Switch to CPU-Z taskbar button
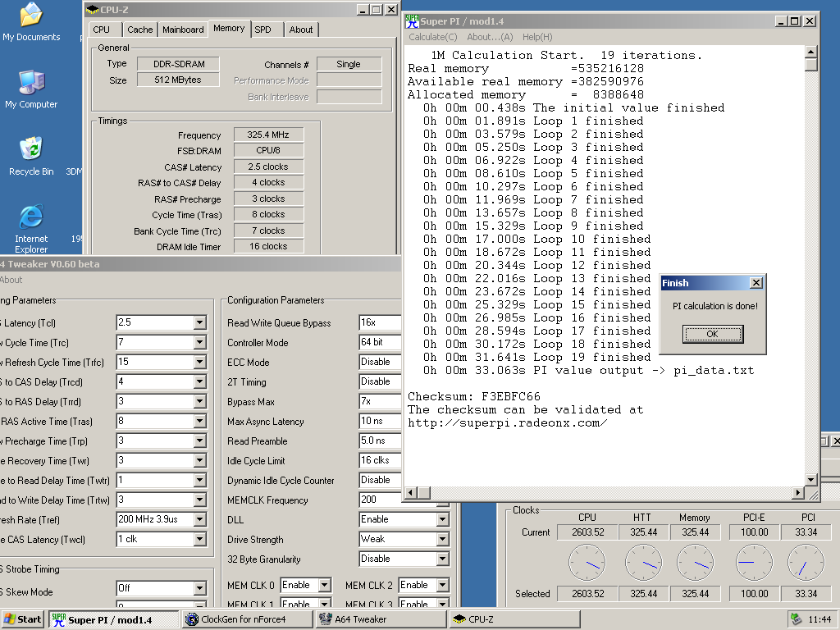 pos(514,619)
